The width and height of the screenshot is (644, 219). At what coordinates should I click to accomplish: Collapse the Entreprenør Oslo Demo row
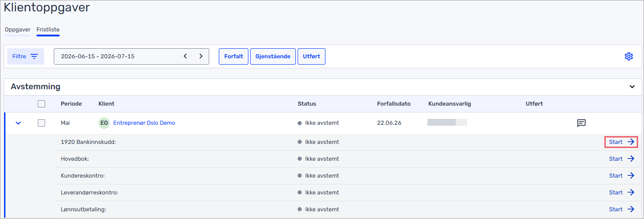pyautogui.click(x=18, y=123)
